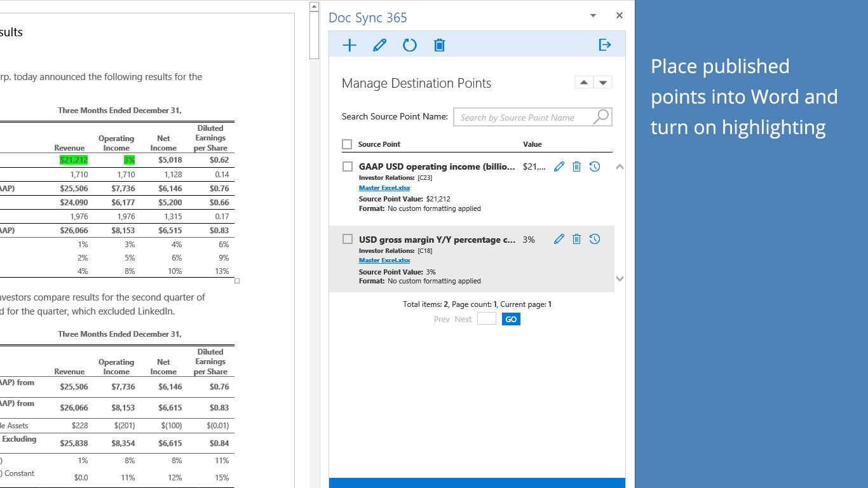The image size is (868, 488).
Task: Go to the Prev page
Action: pyautogui.click(x=442, y=320)
